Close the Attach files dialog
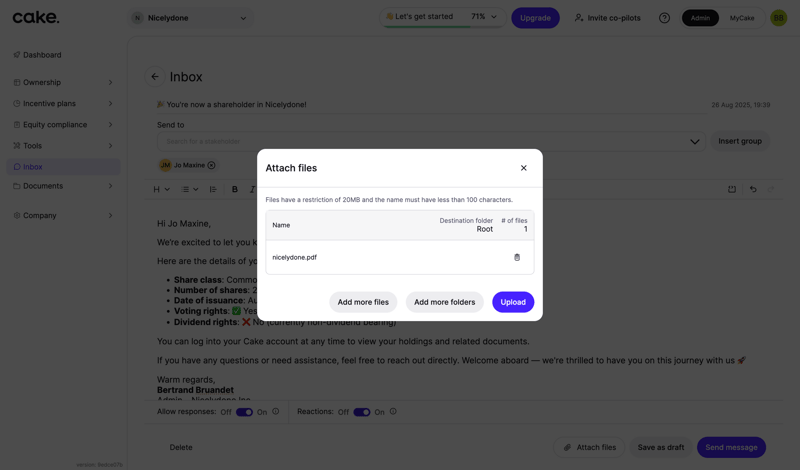800x470 pixels. click(523, 168)
